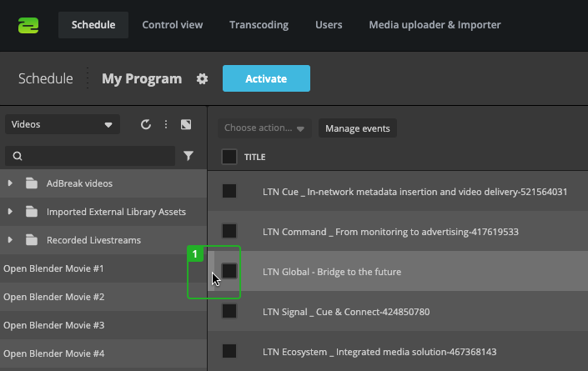The width and height of the screenshot is (588, 371).
Task: Click the filter funnel icon
Action: [188, 156]
